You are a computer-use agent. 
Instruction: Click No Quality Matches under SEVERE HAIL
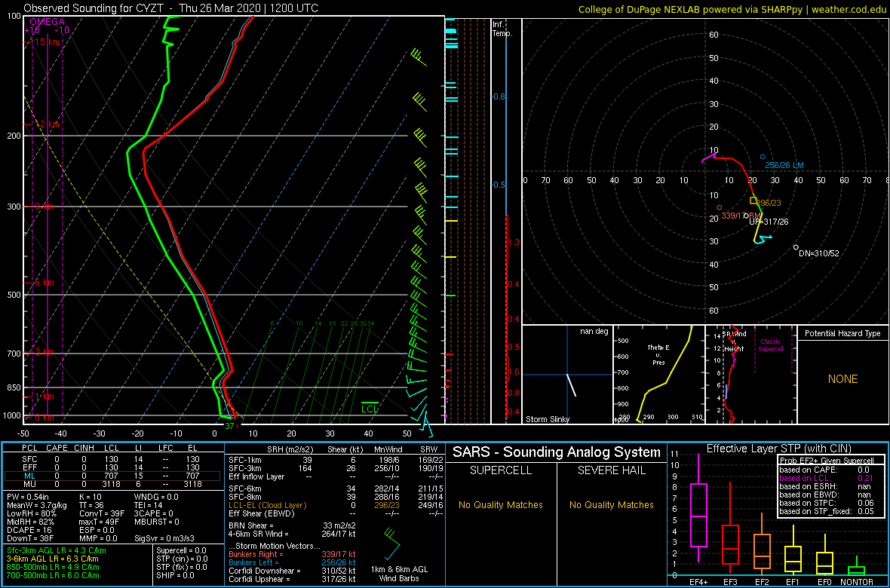(611, 504)
